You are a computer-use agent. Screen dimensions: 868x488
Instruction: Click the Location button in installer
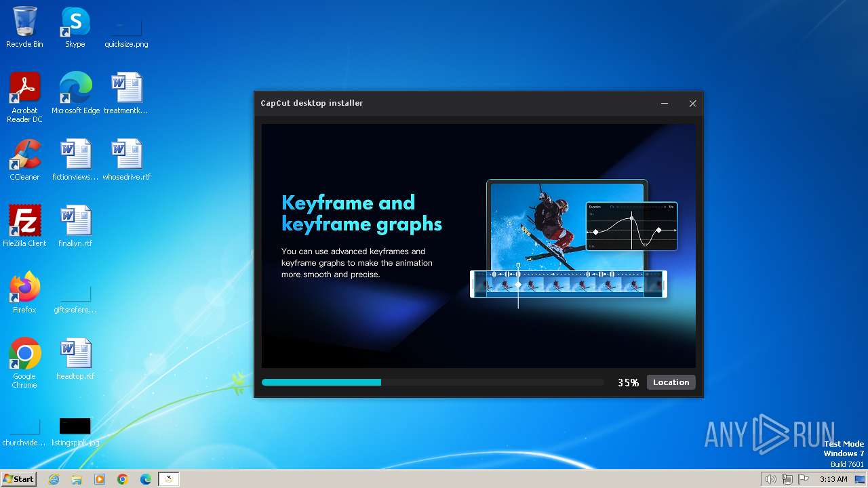pos(671,382)
